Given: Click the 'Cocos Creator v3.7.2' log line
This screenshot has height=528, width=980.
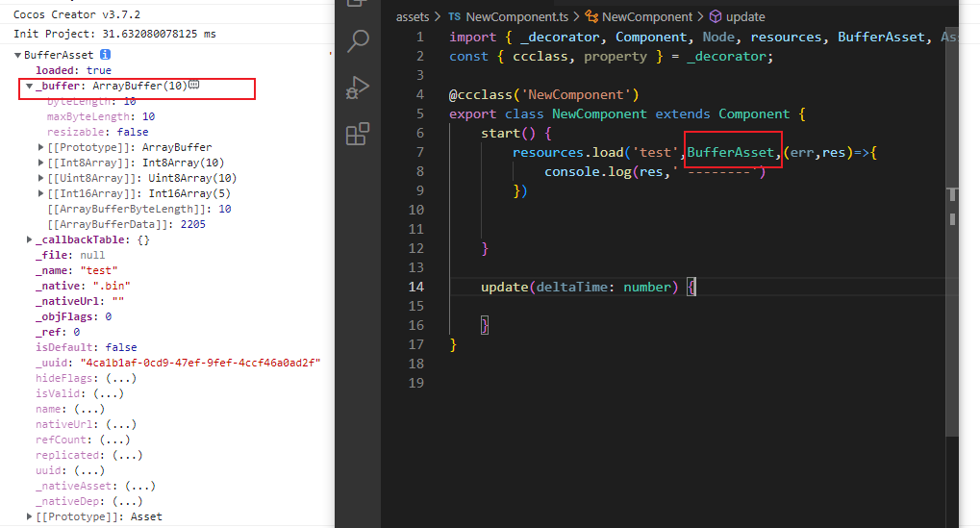Looking at the screenshot, I should click(x=77, y=14).
